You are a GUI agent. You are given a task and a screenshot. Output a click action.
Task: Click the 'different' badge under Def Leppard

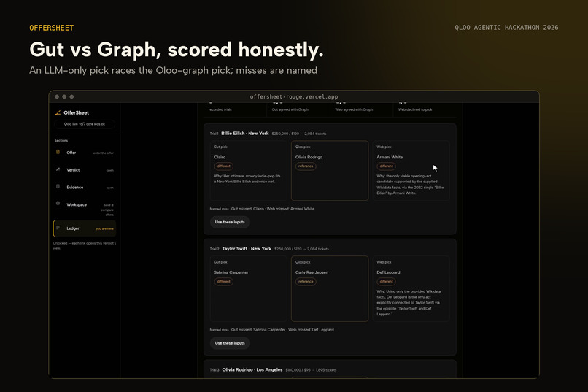click(386, 281)
